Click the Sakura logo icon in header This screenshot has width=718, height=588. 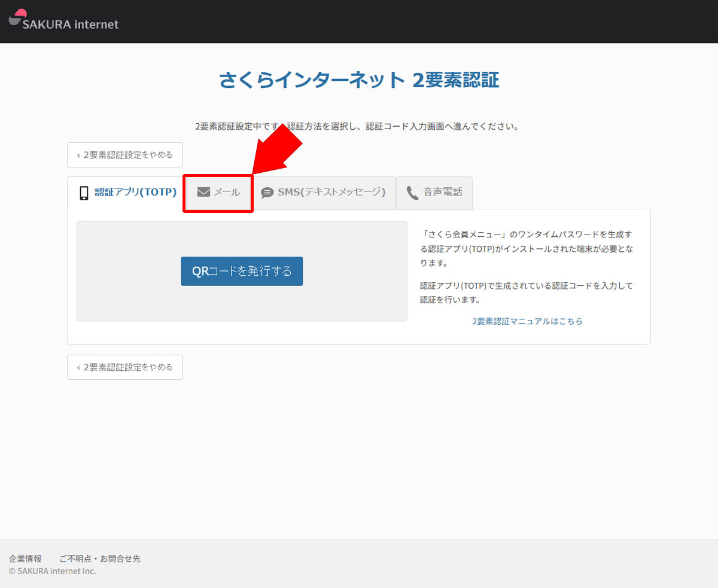[19, 17]
